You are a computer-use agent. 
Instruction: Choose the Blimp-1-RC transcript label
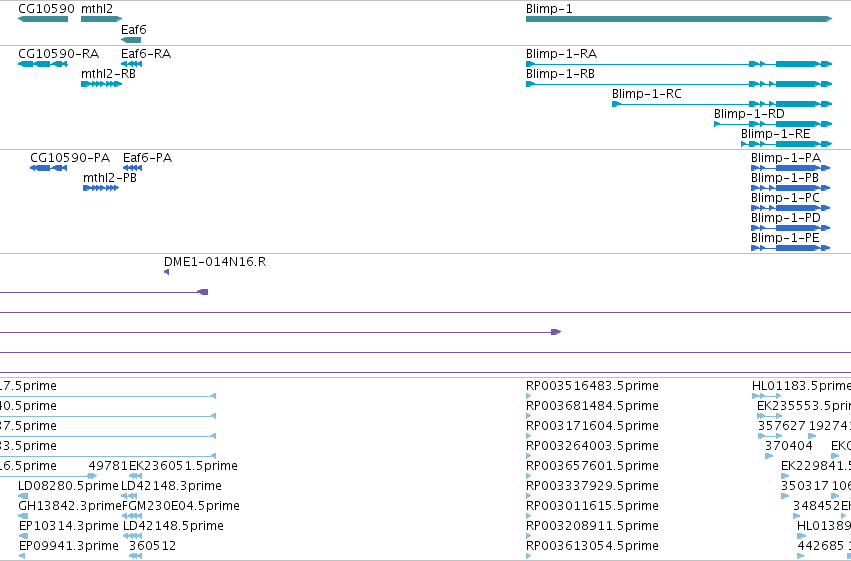[646, 94]
